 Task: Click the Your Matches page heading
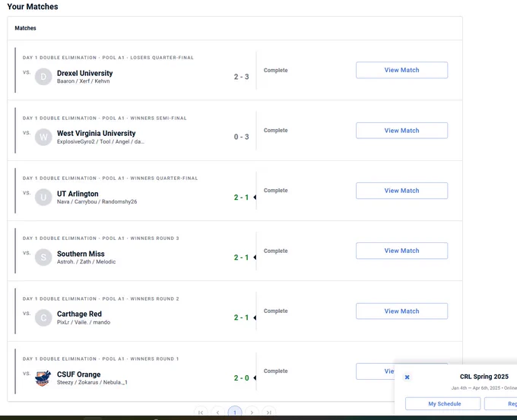click(33, 7)
